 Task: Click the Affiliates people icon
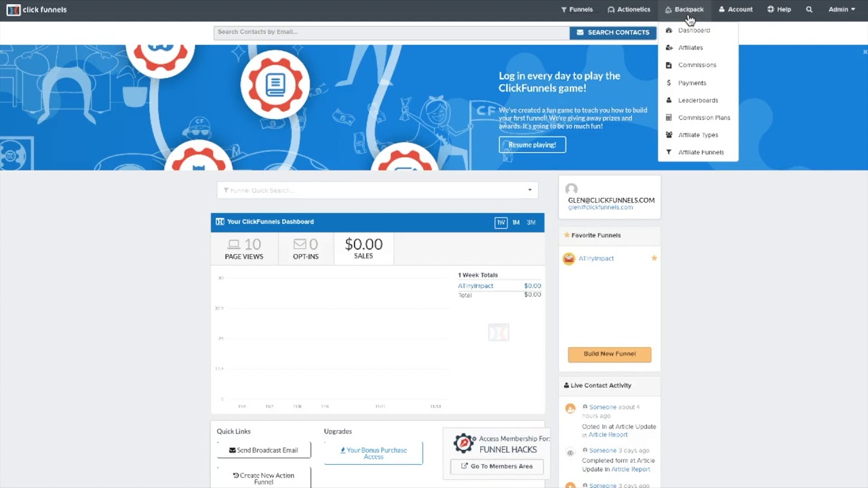(669, 47)
